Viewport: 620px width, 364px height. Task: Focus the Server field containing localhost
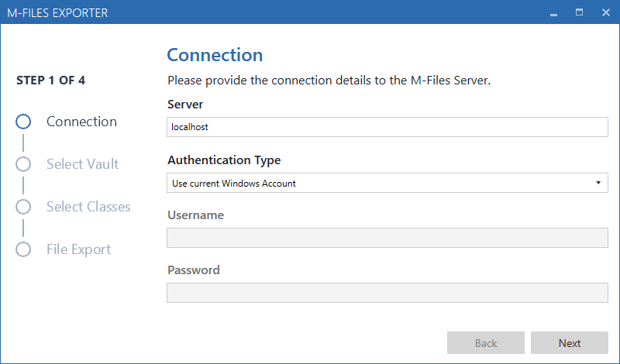coord(387,127)
